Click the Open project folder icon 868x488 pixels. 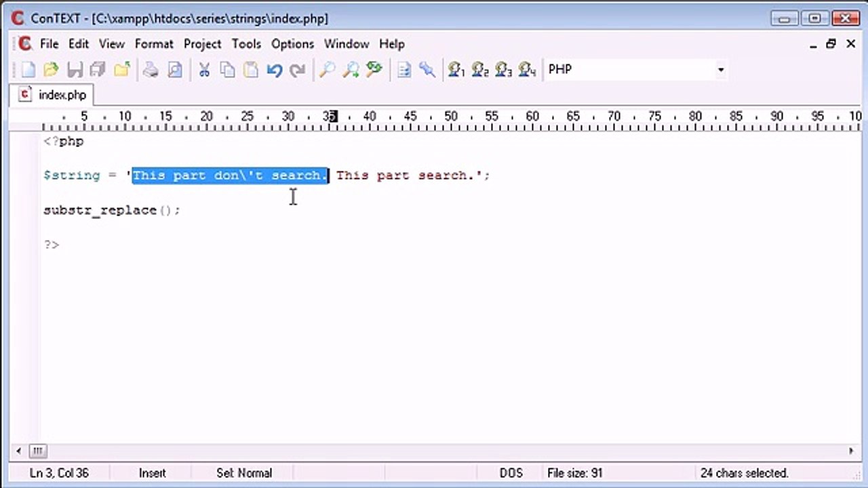click(x=122, y=69)
